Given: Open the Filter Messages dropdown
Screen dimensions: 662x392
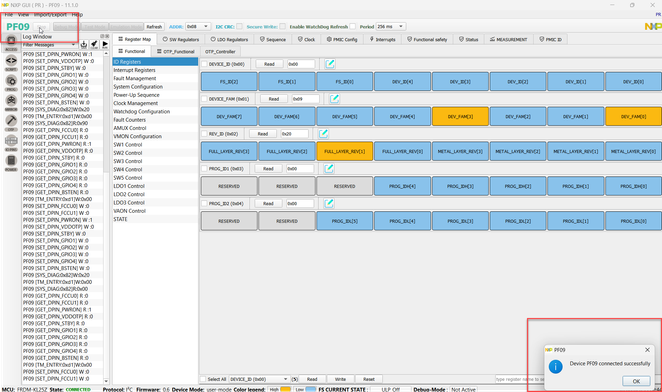Looking at the screenshot, I should coord(49,45).
